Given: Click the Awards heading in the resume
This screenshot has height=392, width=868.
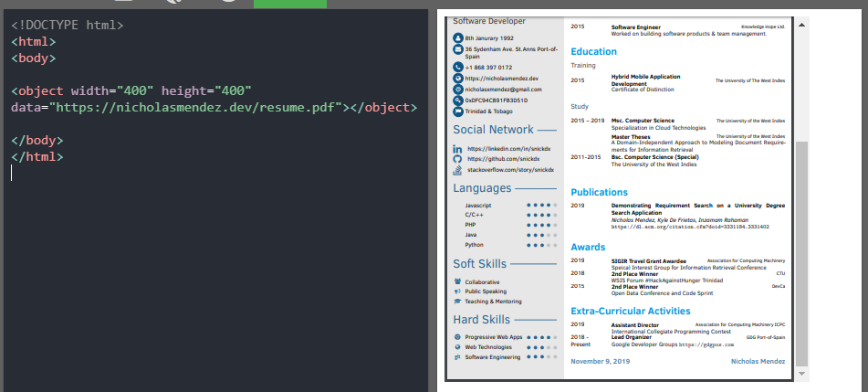Looking at the screenshot, I should click(x=588, y=248).
